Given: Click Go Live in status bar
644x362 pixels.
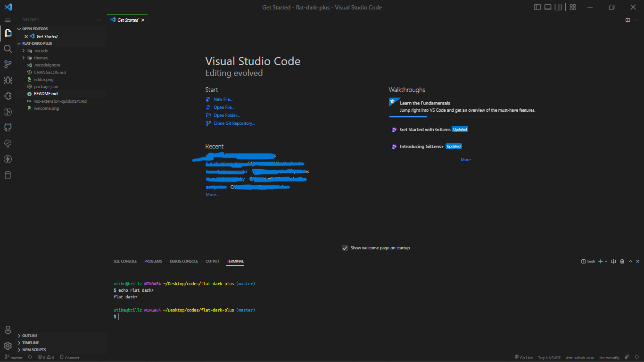Looking at the screenshot, I should (523, 357).
